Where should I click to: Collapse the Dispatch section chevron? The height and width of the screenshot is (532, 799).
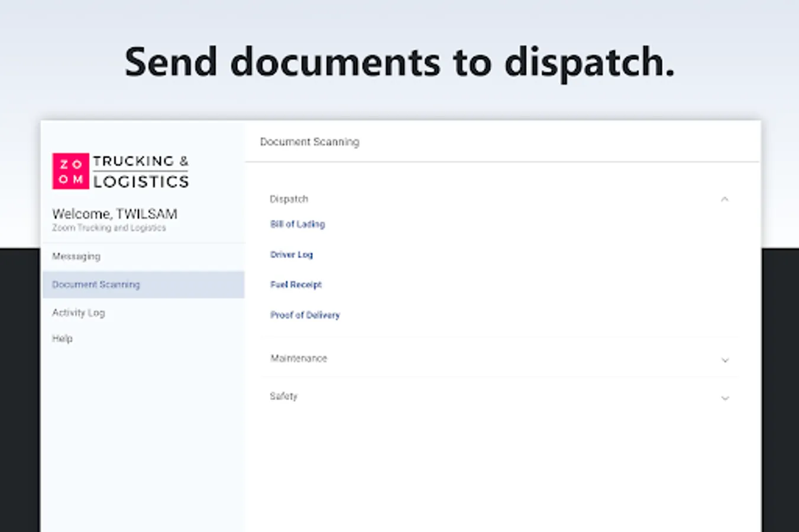tap(725, 199)
